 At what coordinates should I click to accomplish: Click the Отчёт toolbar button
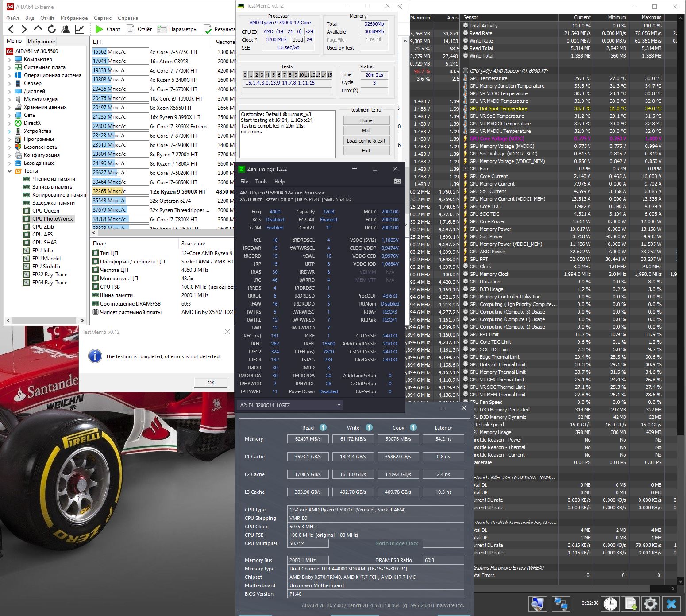[139, 29]
